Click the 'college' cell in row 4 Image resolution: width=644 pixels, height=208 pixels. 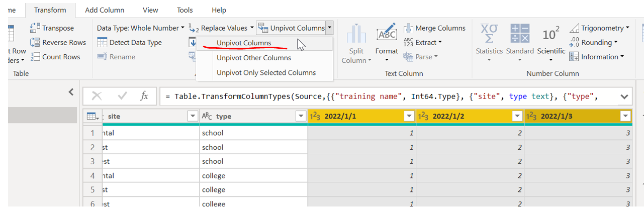click(x=253, y=176)
